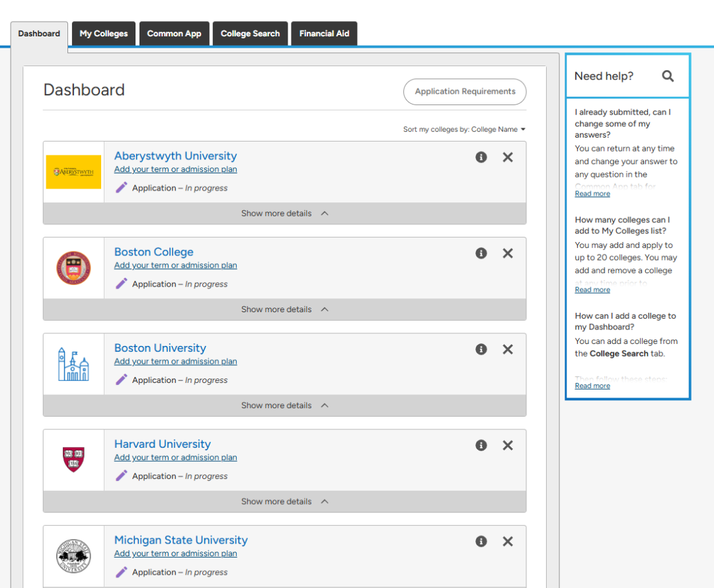Click 'How can I add a college' question

coord(625,321)
